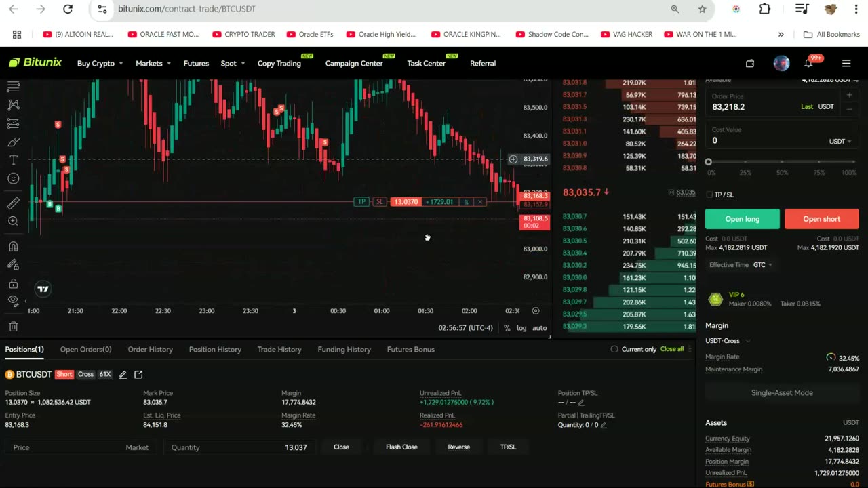Click share position icon next to BTCUSDT
The image size is (868, 488).
138,374
